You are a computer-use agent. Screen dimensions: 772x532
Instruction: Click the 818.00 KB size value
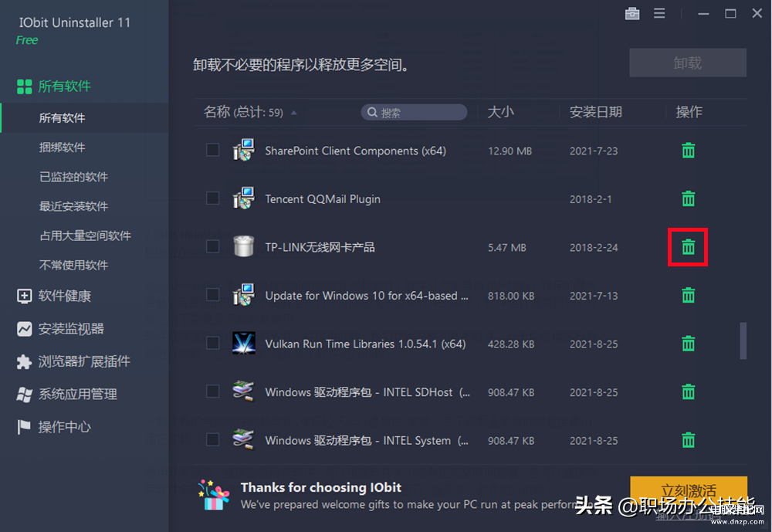[511, 296]
